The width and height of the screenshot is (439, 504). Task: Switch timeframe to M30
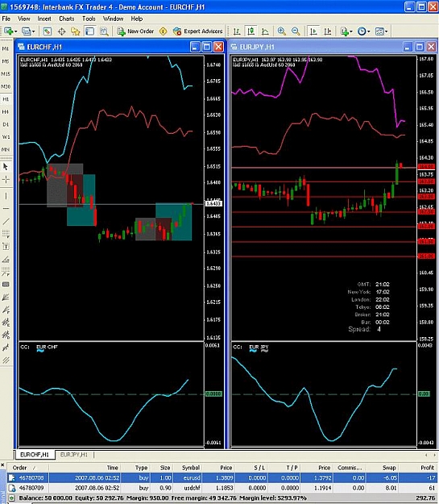click(x=6, y=86)
